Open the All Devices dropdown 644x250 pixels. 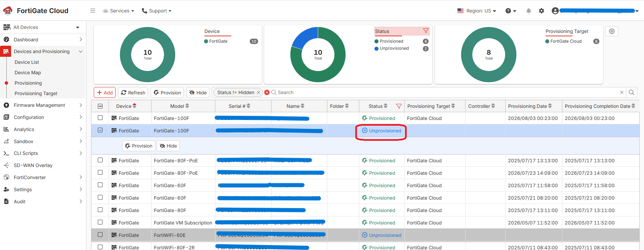[43, 27]
